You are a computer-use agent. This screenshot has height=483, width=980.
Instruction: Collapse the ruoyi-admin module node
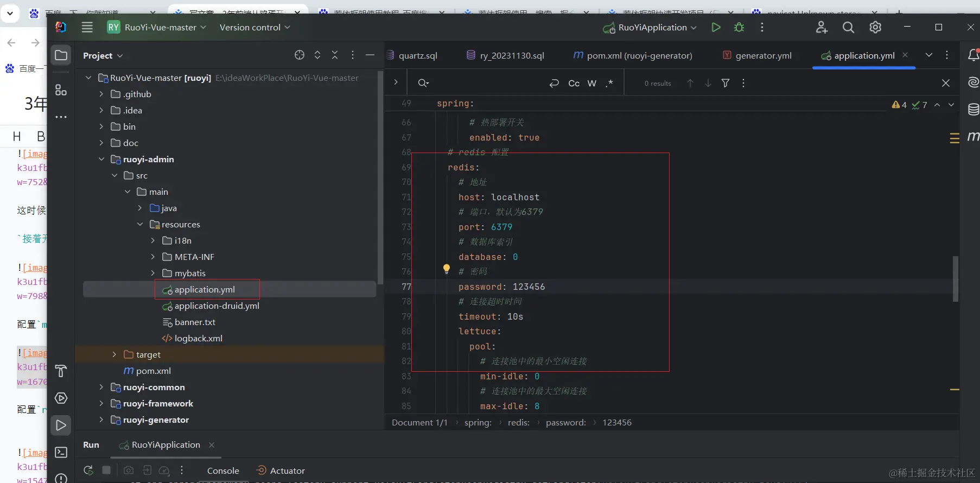pos(101,159)
